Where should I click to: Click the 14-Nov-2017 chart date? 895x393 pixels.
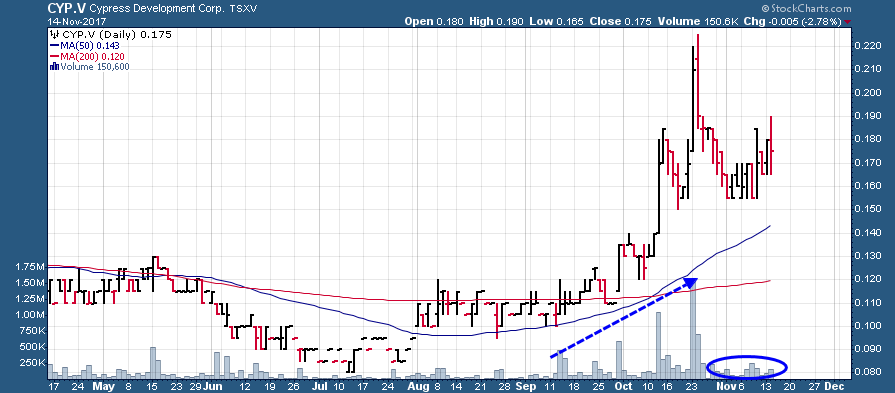[x=76, y=21]
